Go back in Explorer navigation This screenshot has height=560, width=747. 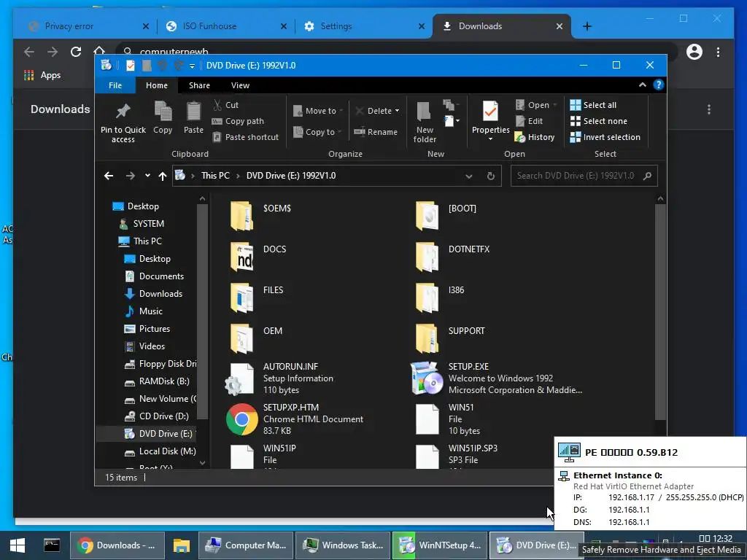coord(109,176)
